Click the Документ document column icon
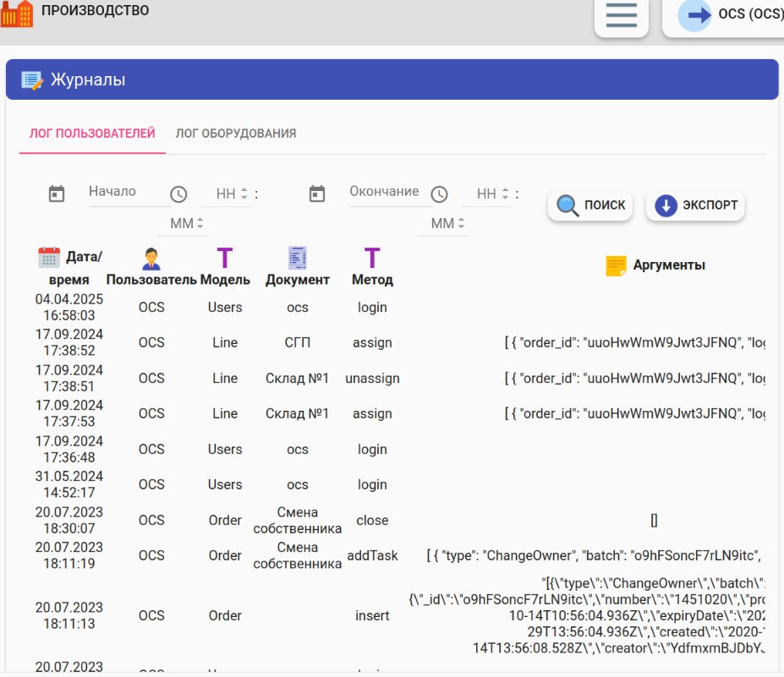 [298, 258]
